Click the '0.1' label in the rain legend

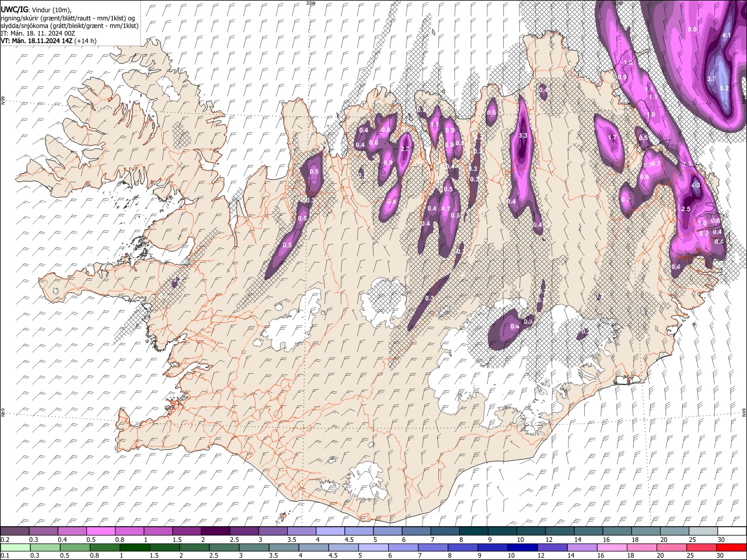click(x=5, y=556)
